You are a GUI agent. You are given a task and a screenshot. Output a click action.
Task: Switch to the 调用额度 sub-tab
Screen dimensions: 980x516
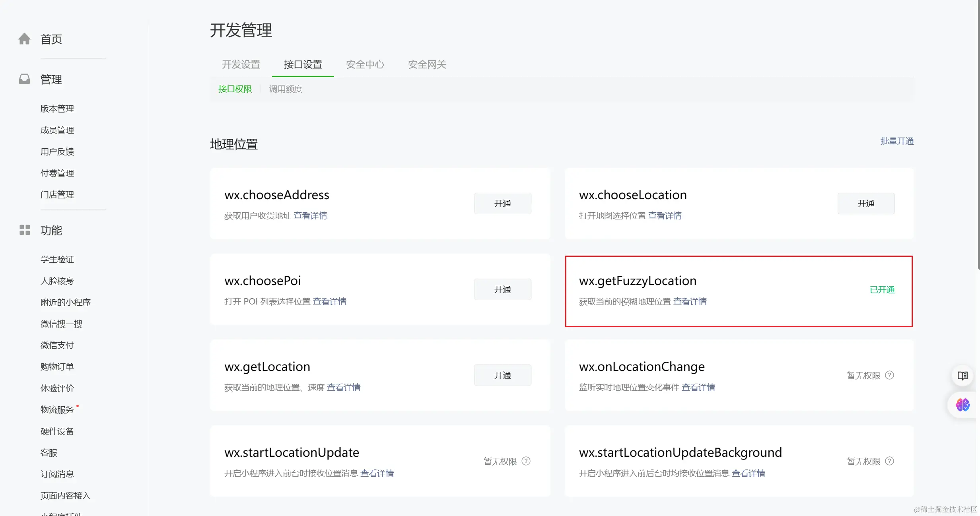click(286, 89)
